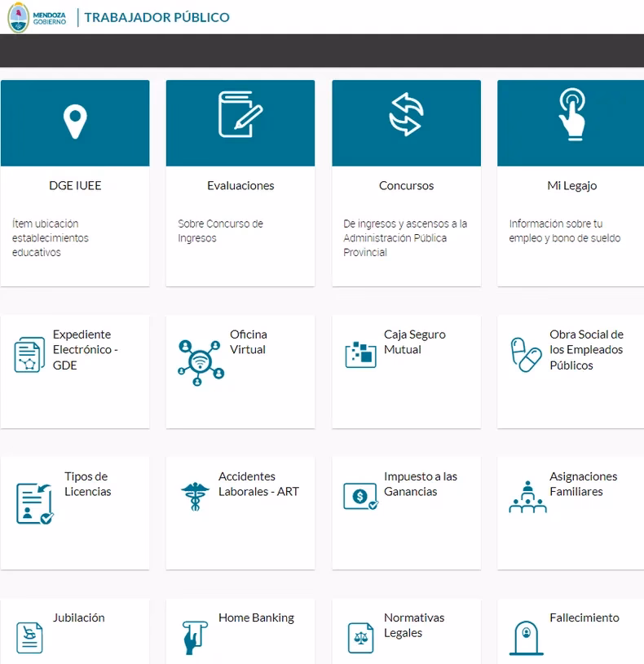Open the Mi Legajo touch hand icon
Viewport: 644px width, 664px height.
click(x=571, y=115)
